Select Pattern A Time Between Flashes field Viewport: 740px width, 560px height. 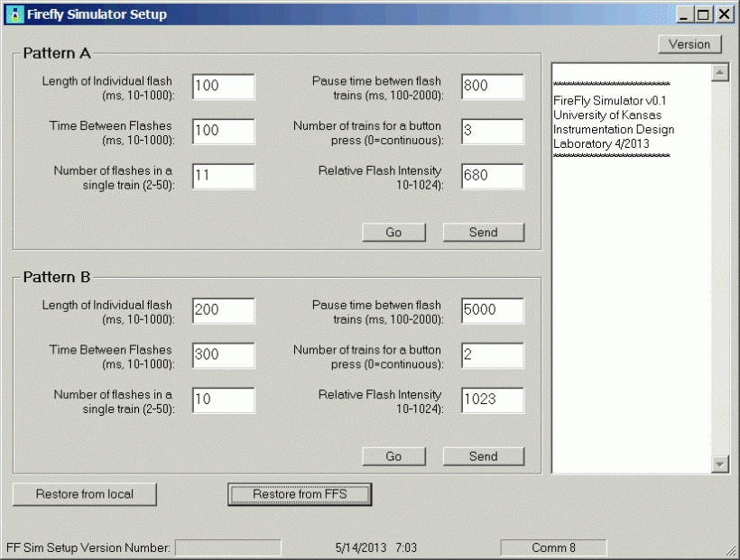point(223,131)
